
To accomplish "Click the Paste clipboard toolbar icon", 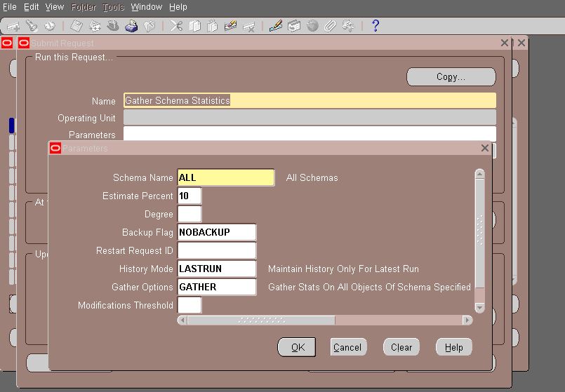I will click(x=213, y=26).
